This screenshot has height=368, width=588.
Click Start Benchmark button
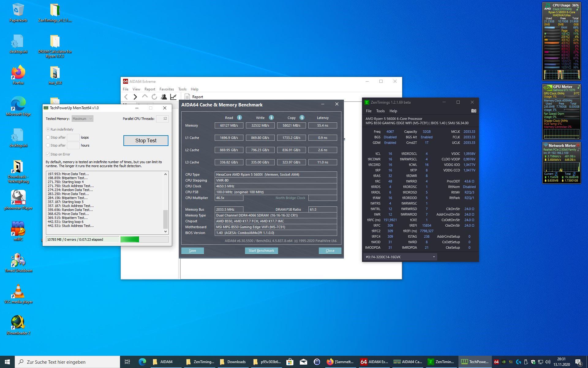click(261, 251)
